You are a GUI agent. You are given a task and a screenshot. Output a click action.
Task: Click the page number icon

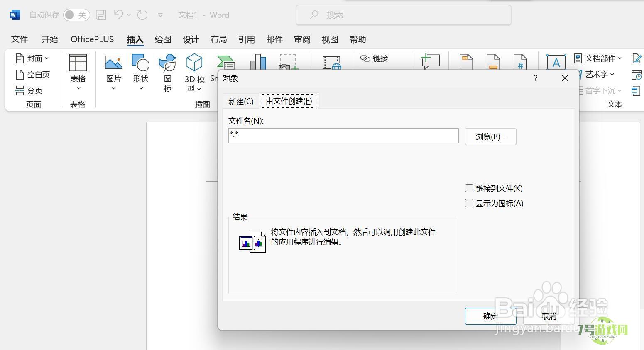520,62
